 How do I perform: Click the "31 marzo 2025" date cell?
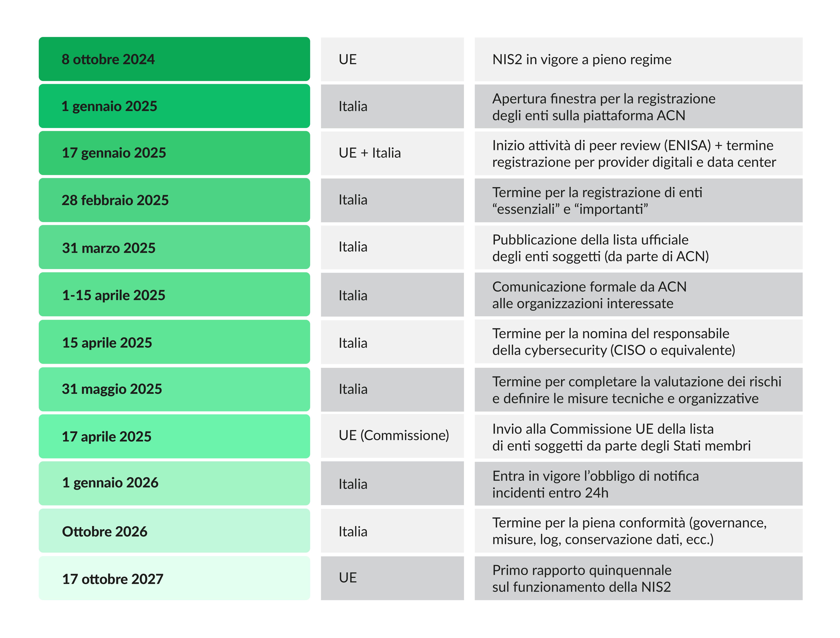pyautogui.click(x=174, y=248)
